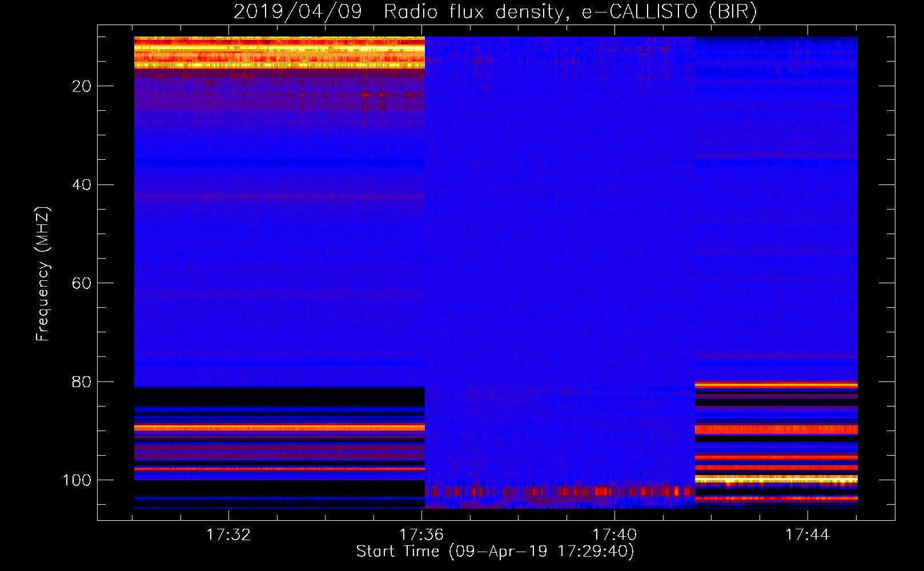The image size is (924, 571).
Task: Click the 'Start Time (09-Apr-19 17:29:40)' label
Action: tap(495, 552)
